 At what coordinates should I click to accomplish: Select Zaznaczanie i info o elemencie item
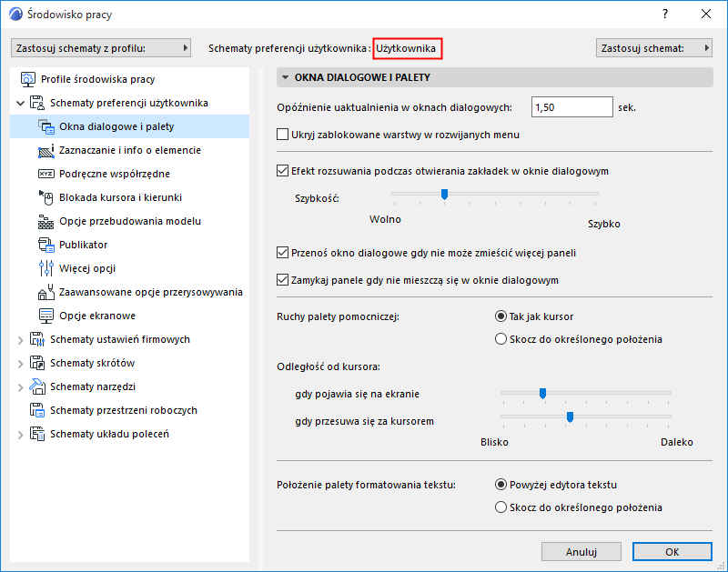tap(129, 150)
